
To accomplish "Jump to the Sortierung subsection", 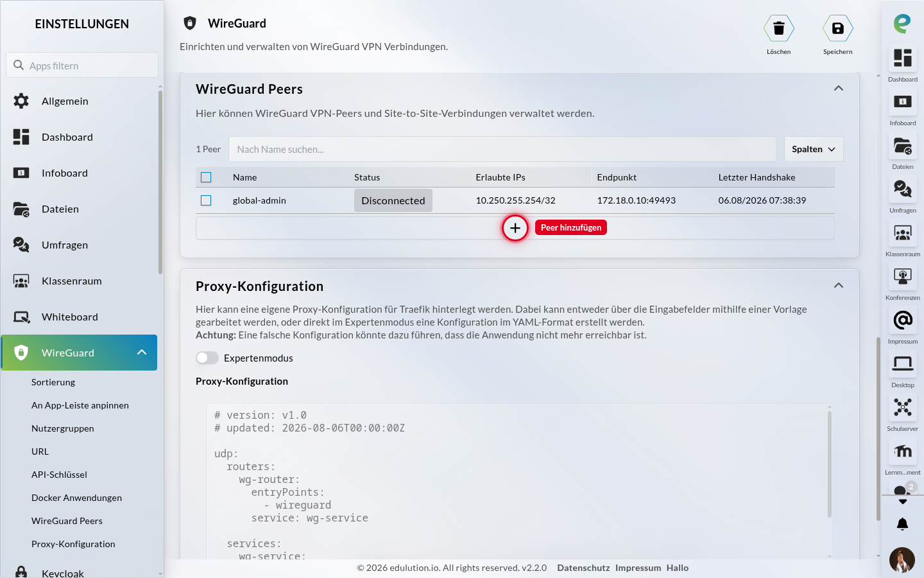I will point(53,382).
